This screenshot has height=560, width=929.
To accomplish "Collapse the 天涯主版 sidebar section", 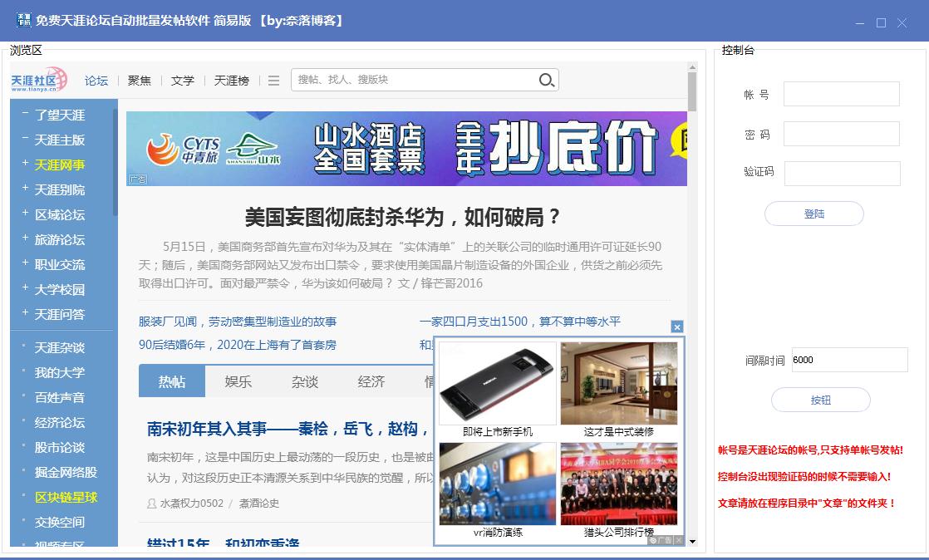I will 25,137.
